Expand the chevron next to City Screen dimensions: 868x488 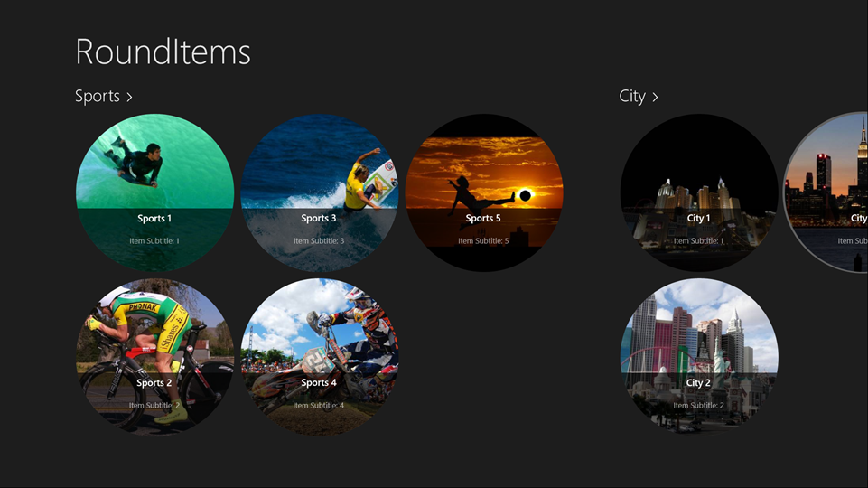[x=655, y=97]
